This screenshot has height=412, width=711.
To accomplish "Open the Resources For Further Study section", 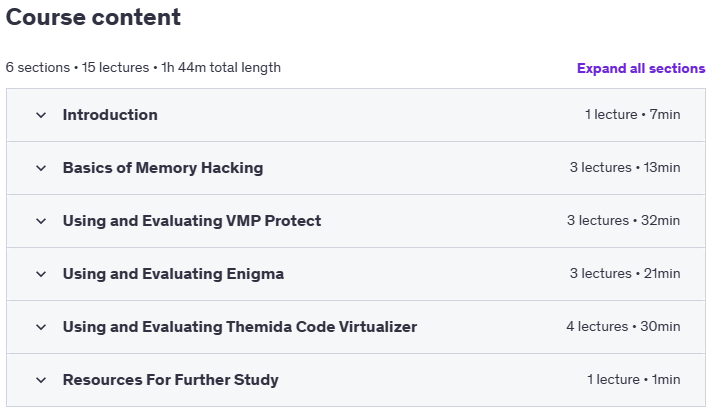I will (170, 380).
